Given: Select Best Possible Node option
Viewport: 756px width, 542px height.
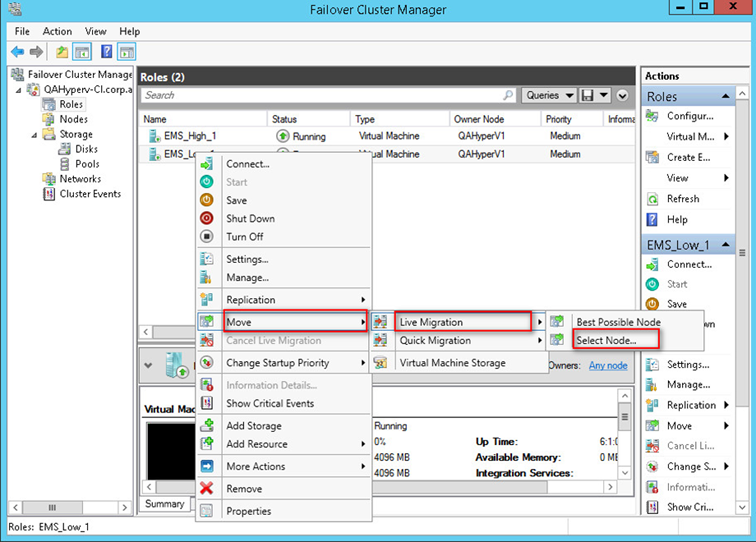Looking at the screenshot, I should [x=618, y=322].
